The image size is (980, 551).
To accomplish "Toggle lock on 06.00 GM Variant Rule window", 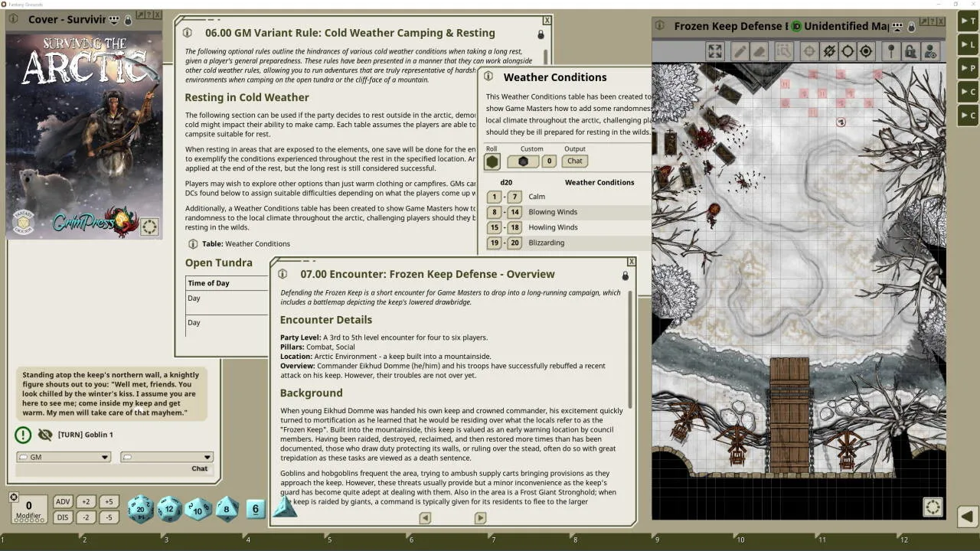I will point(541,34).
